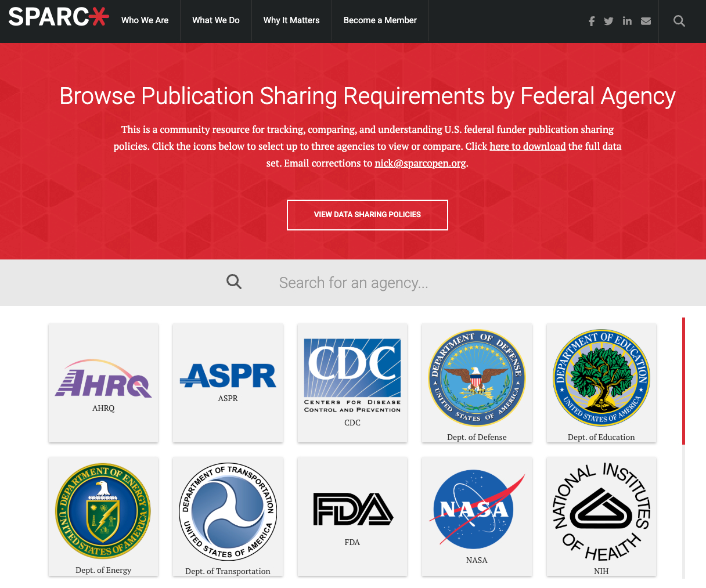The width and height of the screenshot is (706, 588).
Task: Select the FDA agency tile
Action: click(352, 516)
